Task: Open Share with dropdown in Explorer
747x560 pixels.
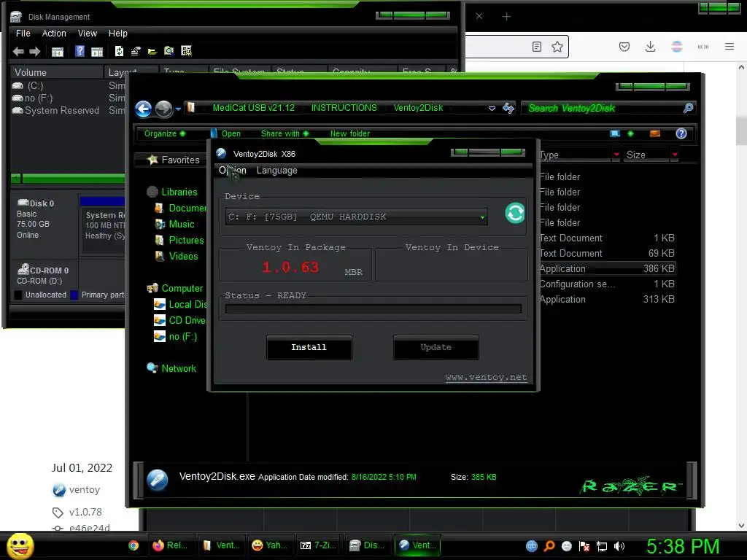Action: pos(285,134)
